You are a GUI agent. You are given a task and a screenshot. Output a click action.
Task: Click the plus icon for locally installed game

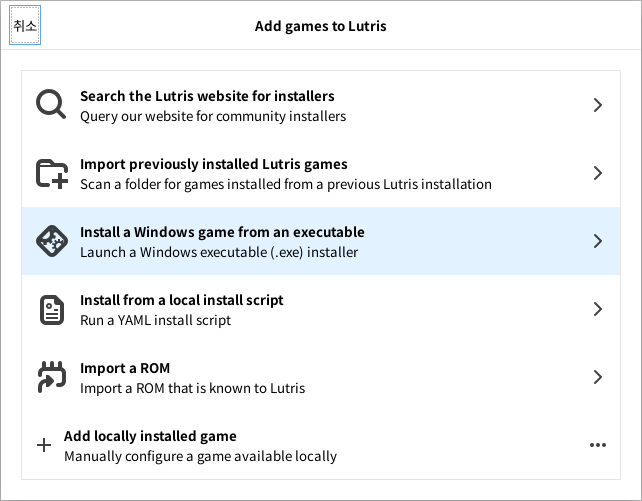click(x=44, y=445)
